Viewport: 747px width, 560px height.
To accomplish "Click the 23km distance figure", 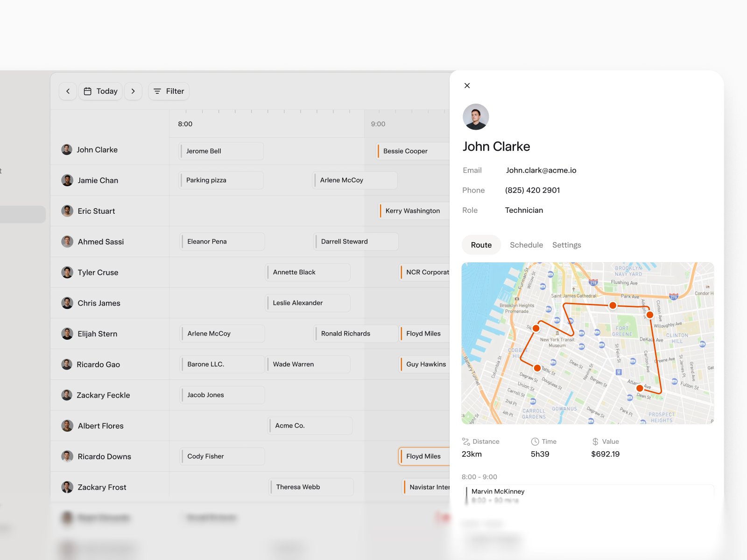I will pyautogui.click(x=472, y=454).
